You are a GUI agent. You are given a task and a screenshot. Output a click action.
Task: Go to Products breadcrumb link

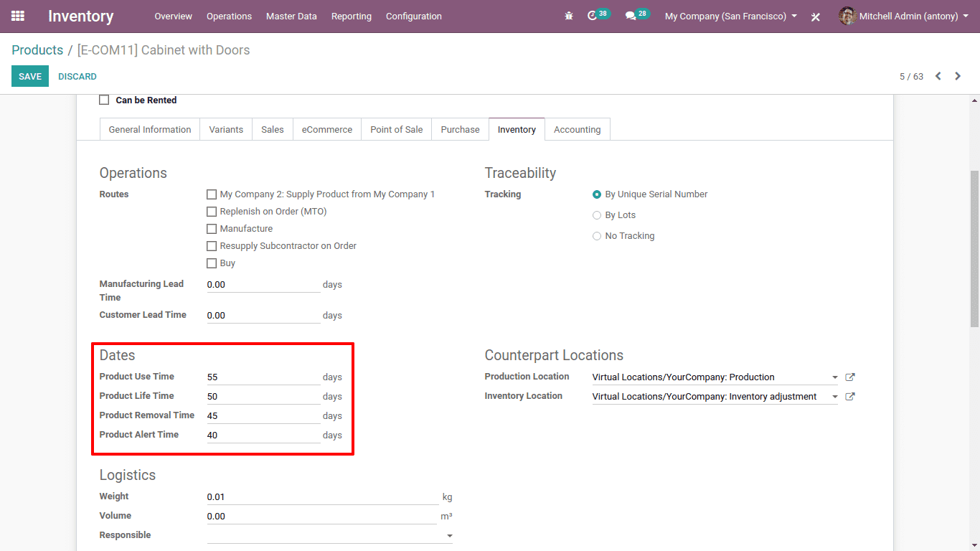pos(37,50)
